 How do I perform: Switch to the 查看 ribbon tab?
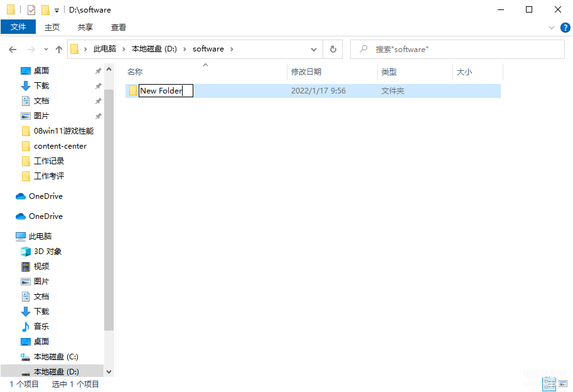(x=119, y=28)
